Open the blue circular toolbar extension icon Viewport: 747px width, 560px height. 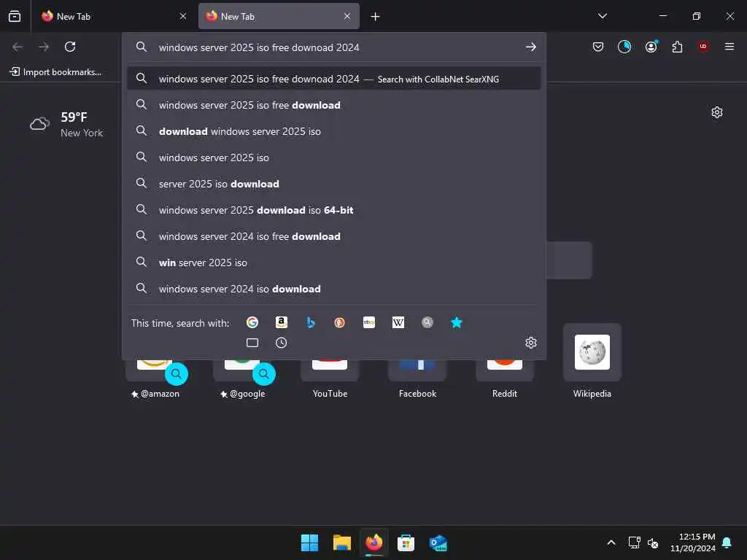point(624,47)
